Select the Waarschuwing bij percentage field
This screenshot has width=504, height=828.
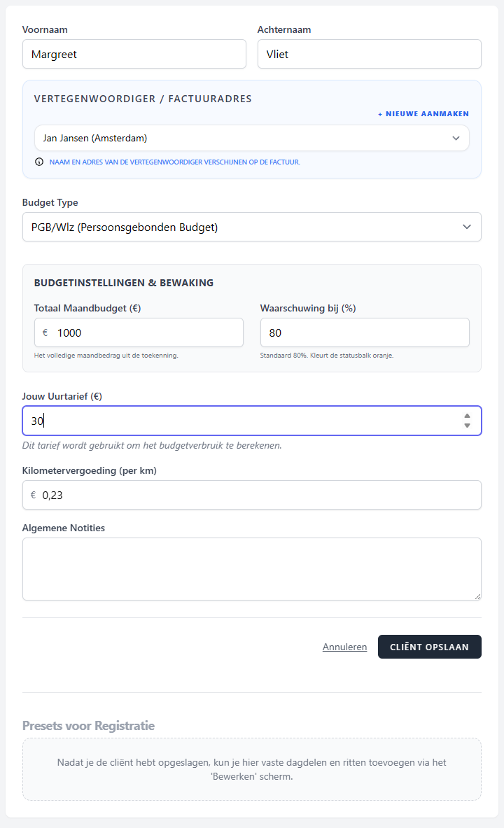pyautogui.click(x=364, y=332)
